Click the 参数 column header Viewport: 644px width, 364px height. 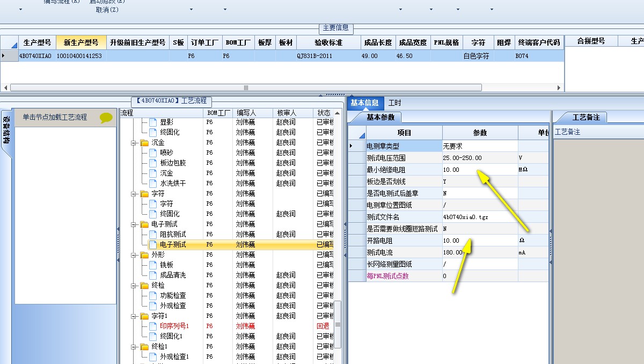pos(480,133)
